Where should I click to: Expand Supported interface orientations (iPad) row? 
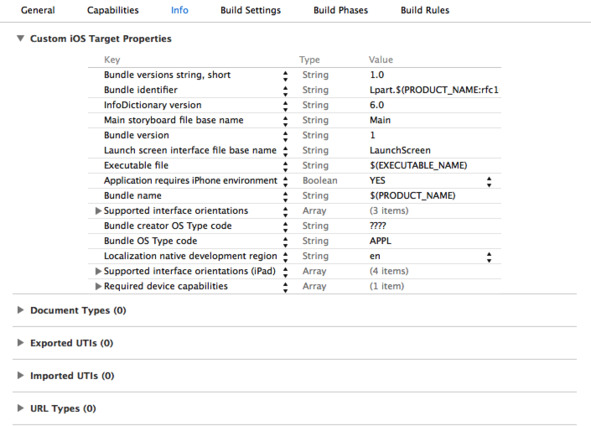(x=98, y=271)
